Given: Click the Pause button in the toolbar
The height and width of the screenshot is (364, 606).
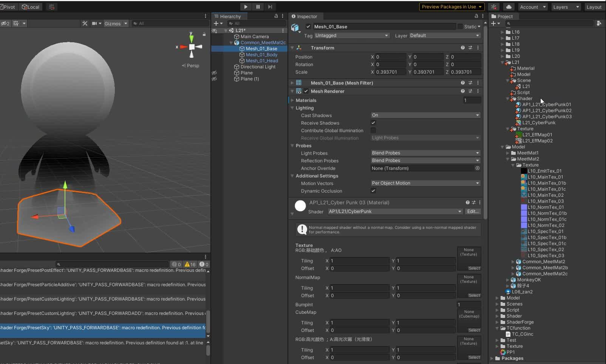Looking at the screenshot, I should click(258, 6).
